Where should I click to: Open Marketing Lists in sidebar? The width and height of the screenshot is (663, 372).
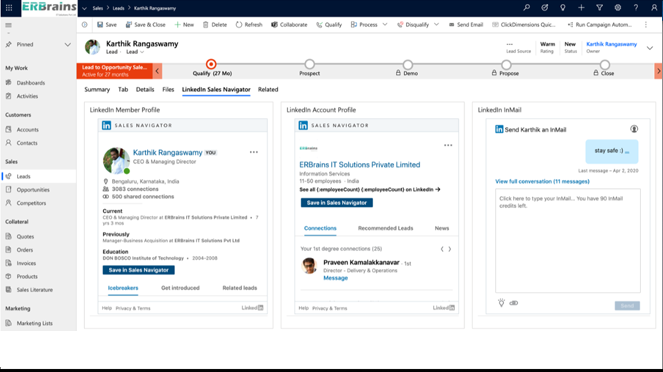pos(35,323)
